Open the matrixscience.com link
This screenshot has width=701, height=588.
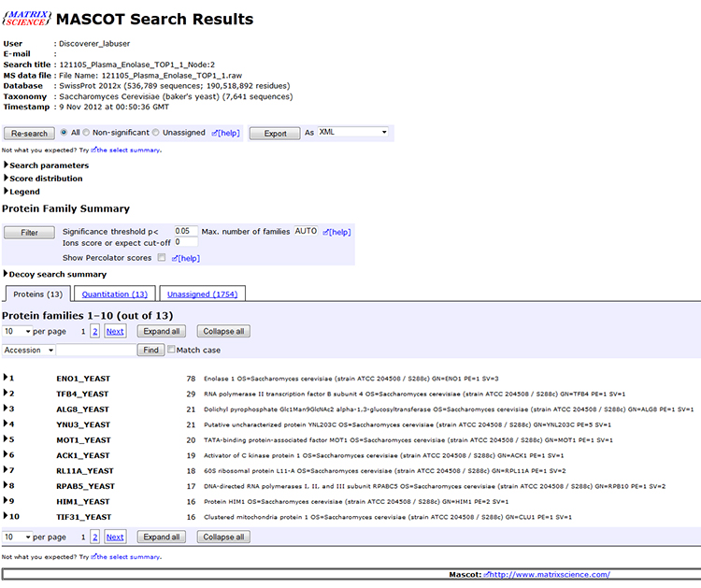(x=547, y=574)
